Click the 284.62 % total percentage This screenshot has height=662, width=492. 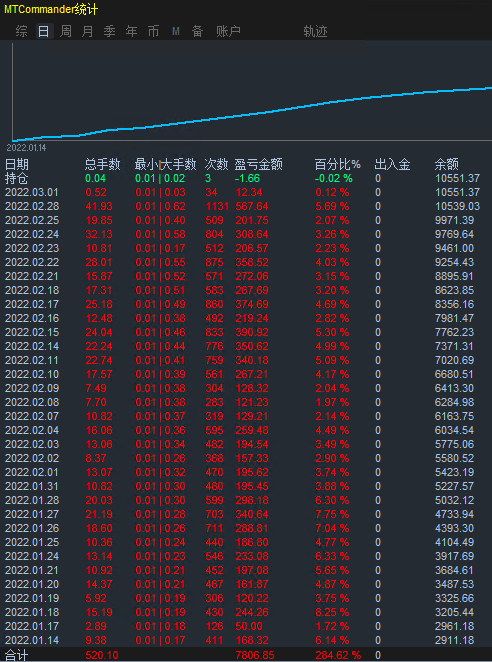tap(338, 656)
